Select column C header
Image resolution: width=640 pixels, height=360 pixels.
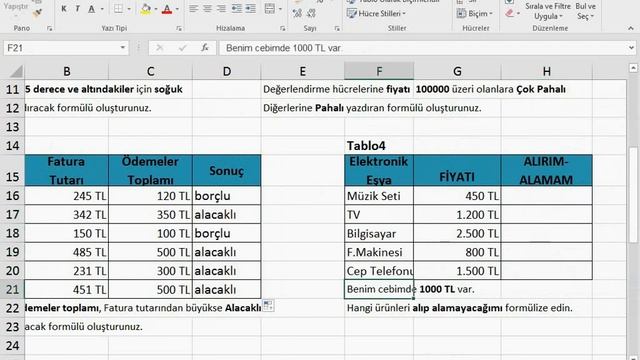151,71
